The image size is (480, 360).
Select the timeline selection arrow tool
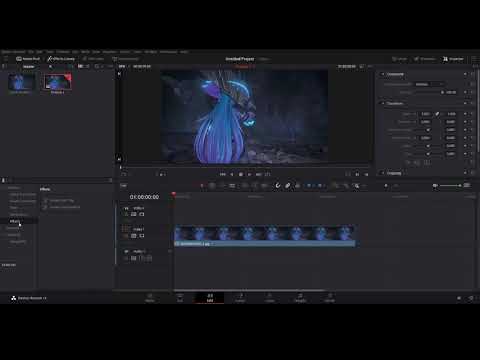click(x=202, y=186)
